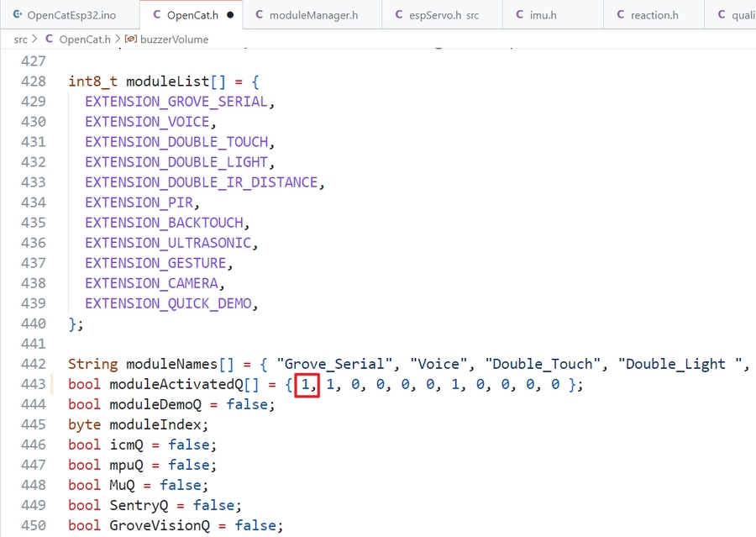Click the OpenCatEsp32.ino file icon

coord(17,15)
